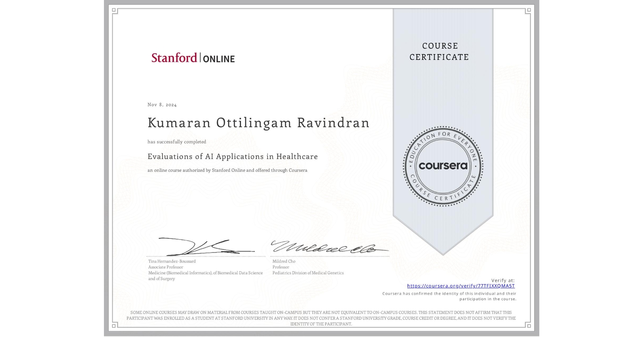Click the text 'and of Surgery'
The width and height of the screenshot is (644, 337).
[x=162, y=279]
